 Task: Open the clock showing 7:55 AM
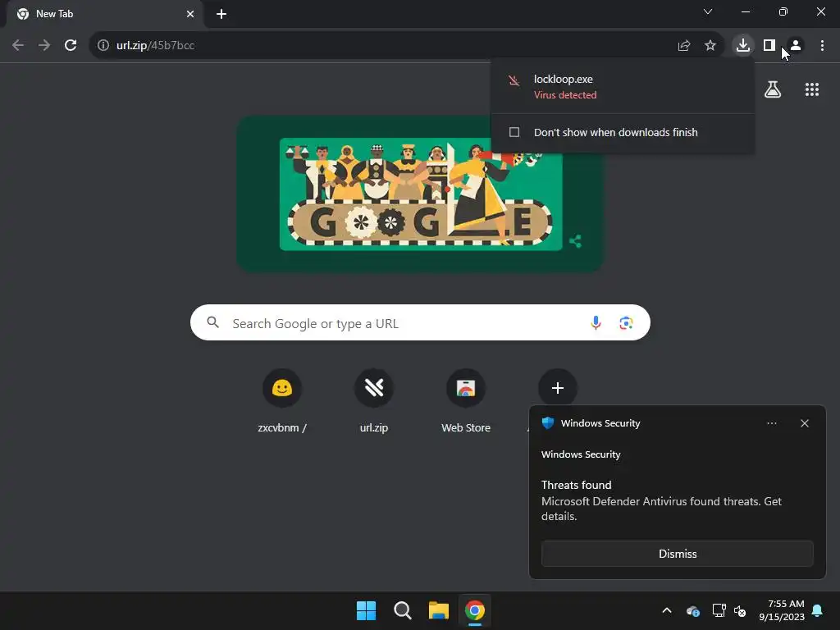point(782,610)
